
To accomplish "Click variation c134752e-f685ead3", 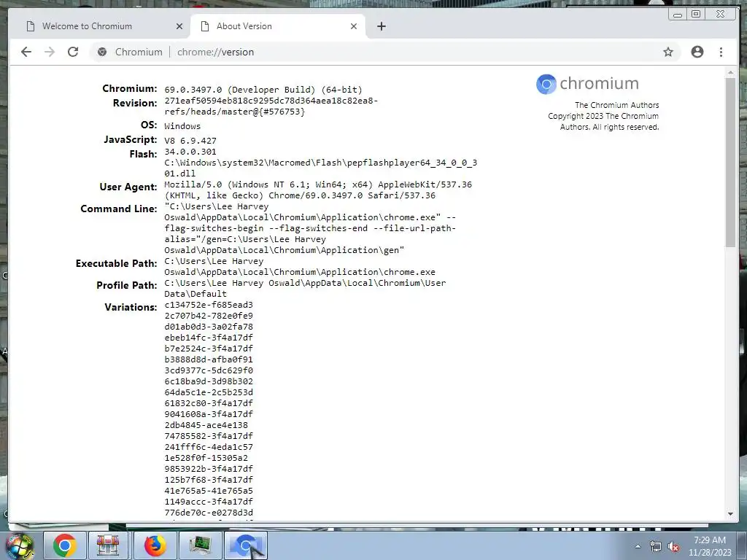I will 209,305.
